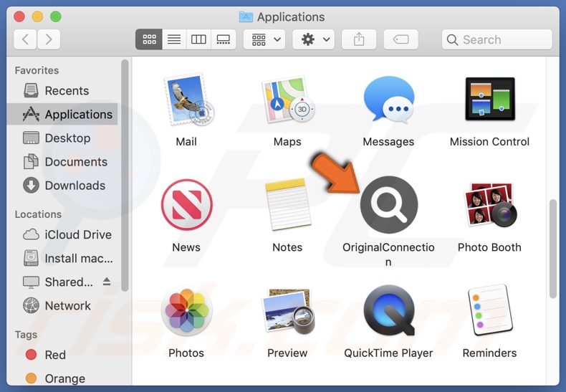Image resolution: width=566 pixels, height=392 pixels.
Task: Go back with the back arrow
Action: 25,39
